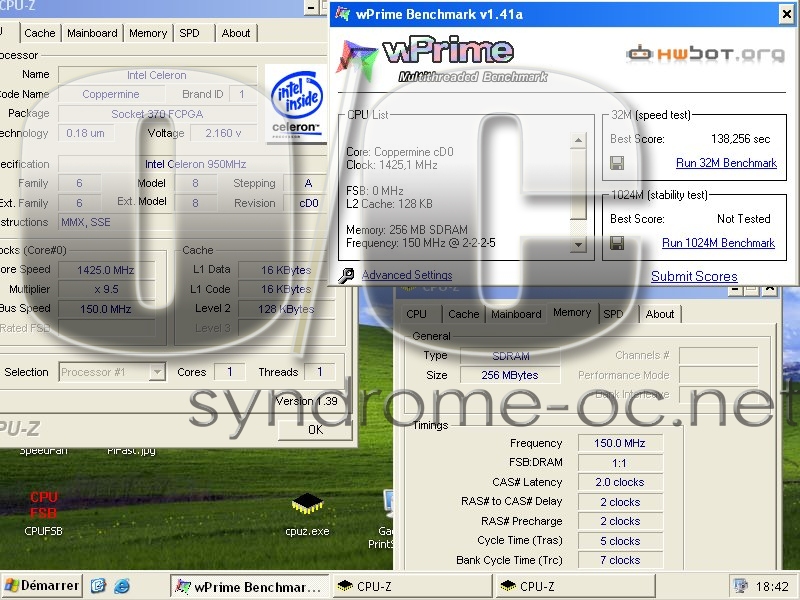Switch to Memory tab in left CPU-Z window
The height and width of the screenshot is (600, 800).
(148, 33)
